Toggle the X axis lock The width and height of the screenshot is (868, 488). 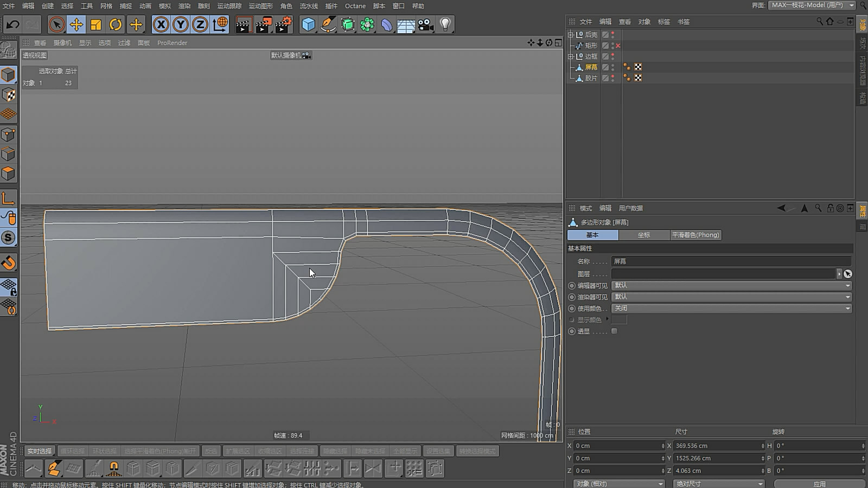(x=161, y=24)
